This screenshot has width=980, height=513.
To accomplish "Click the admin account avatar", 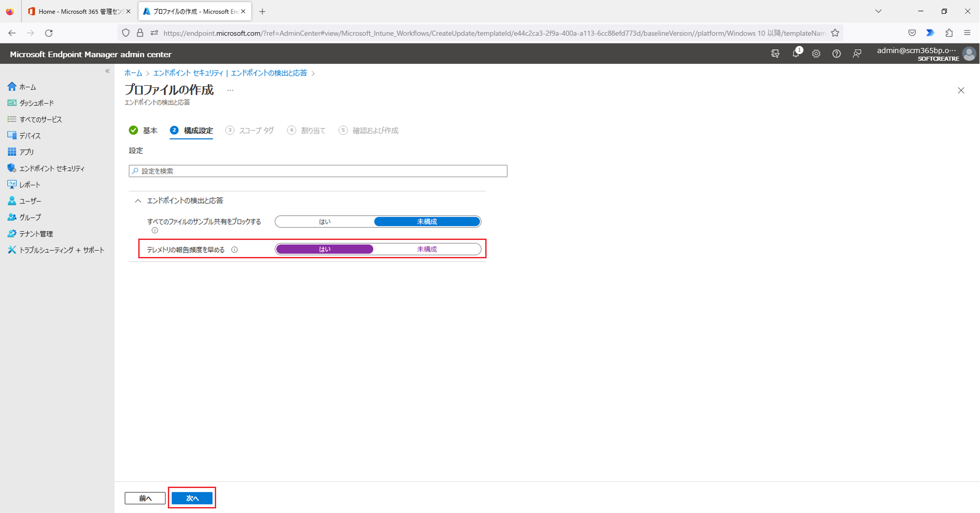I will pyautogui.click(x=969, y=54).
